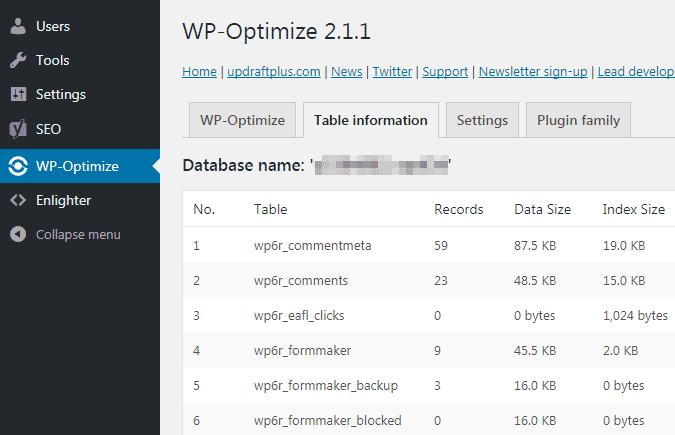Image resolution: width=675 pixels, height=435 pixels.
Task: Select the wp6r_comments table name
Action: pyautogui.click(x=301, y=281)
